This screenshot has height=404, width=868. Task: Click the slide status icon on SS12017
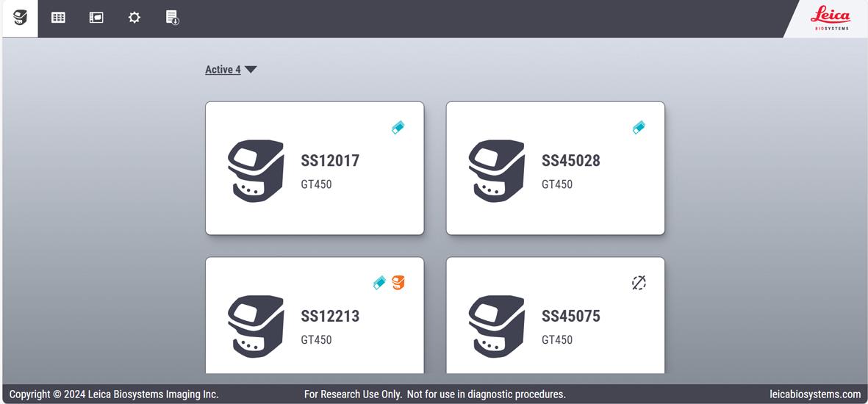point(398,128)
